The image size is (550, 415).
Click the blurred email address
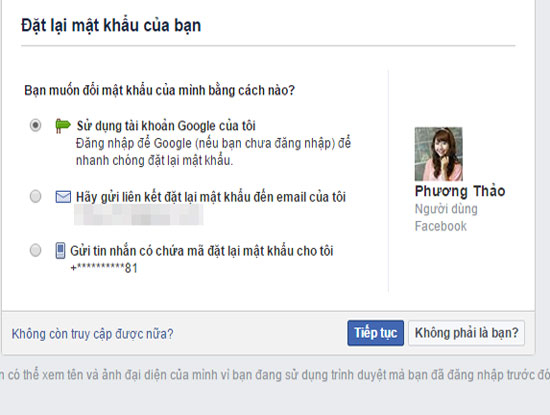point(139,214)
